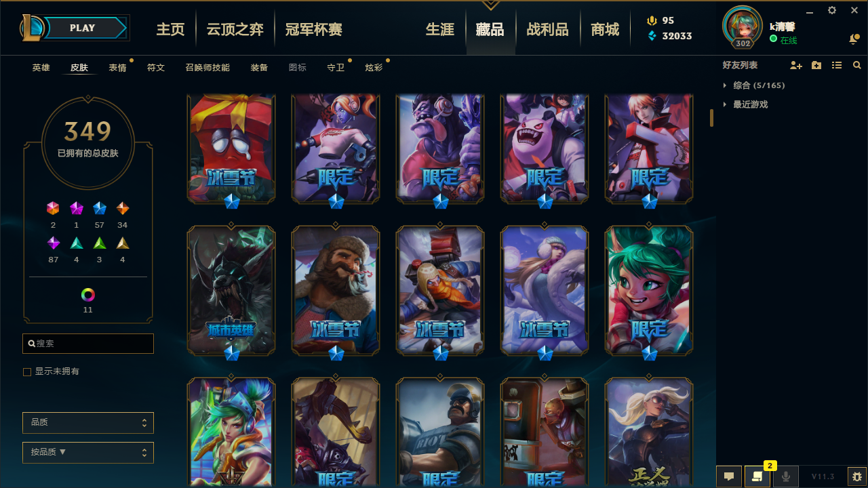Screen dimensions: 868x488
Task: Click the add friend icon
Action: click(796, 65)
